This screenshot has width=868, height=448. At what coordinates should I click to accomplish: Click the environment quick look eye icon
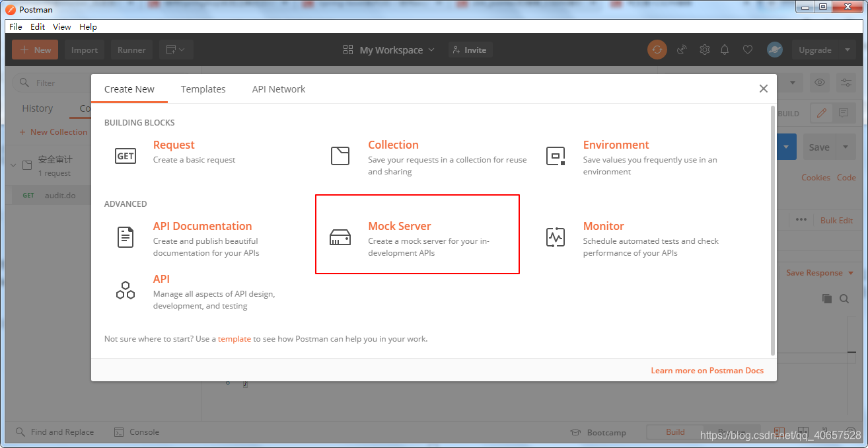click(x=820, y=83)
